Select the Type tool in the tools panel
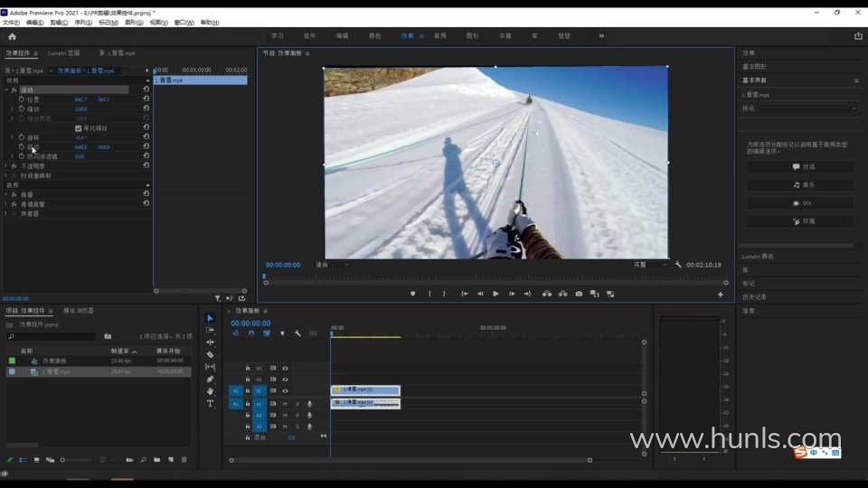 [211, 404]
